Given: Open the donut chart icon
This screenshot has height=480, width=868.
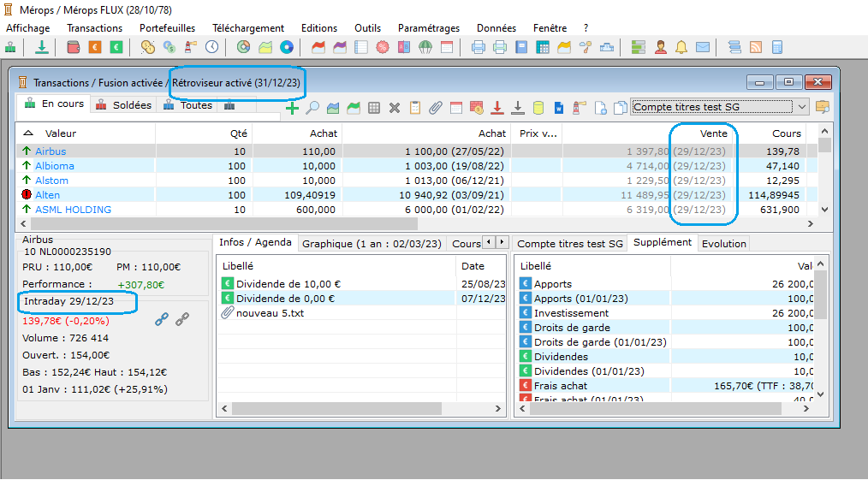Looking at the screenshot, I should [x=244, y=48].
